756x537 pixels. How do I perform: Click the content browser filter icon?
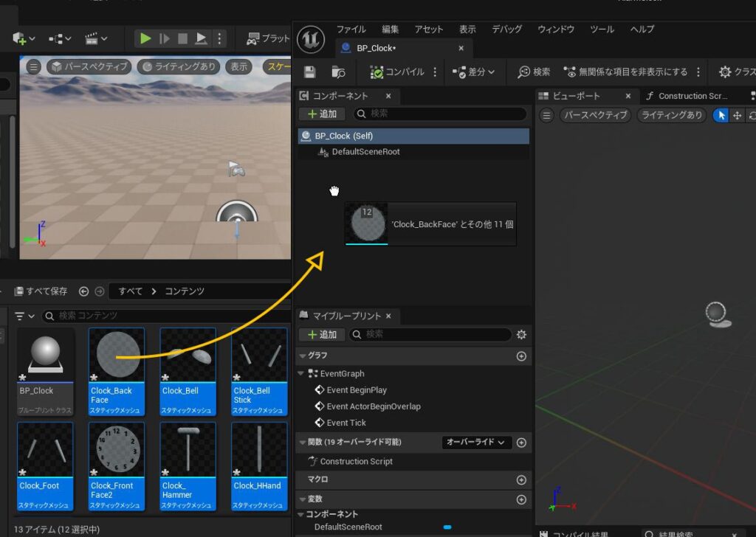21,316
